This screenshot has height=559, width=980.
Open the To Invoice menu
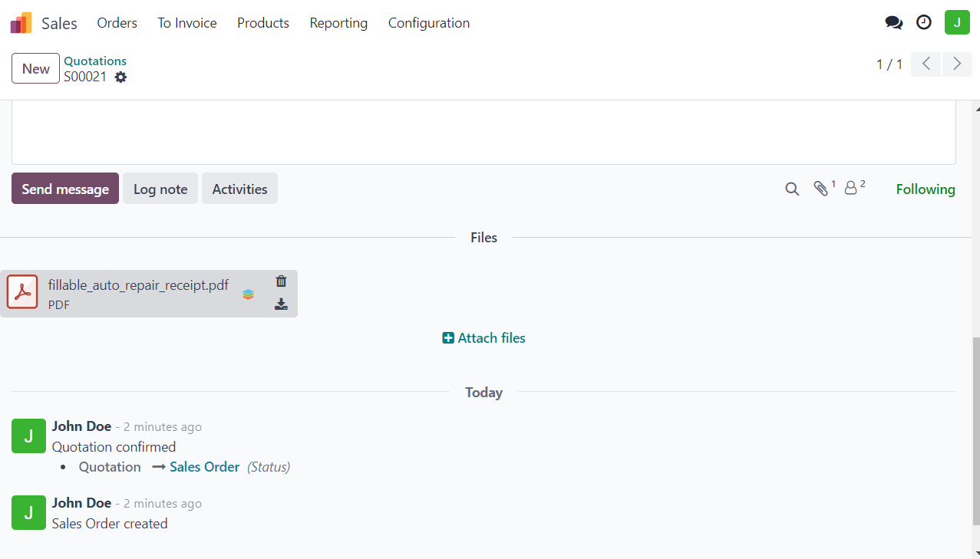(x=187, y=23)
